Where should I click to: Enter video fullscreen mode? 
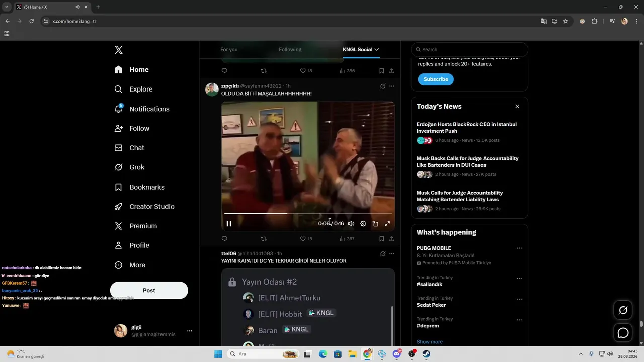click(387, 224)
